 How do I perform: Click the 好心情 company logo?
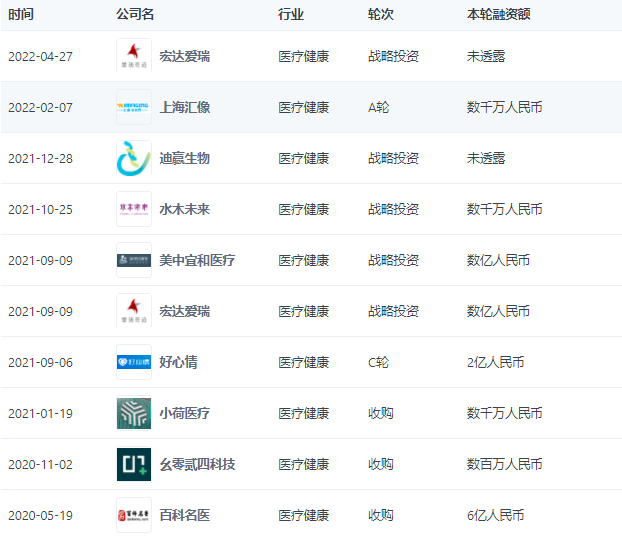(x=134, y=362)
